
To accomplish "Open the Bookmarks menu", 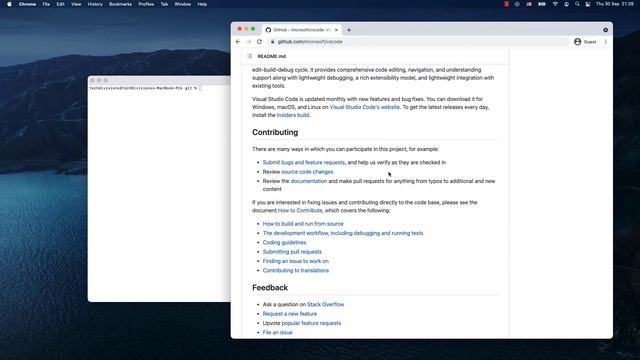I will [120, 4].
